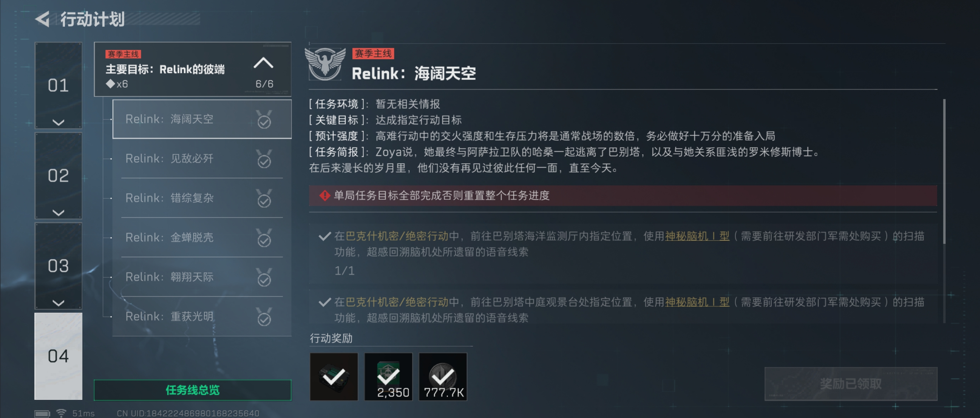Click the eagle emblem beside Relink：海阔天空
Viewport: 980px width, 418px height.
325,63
